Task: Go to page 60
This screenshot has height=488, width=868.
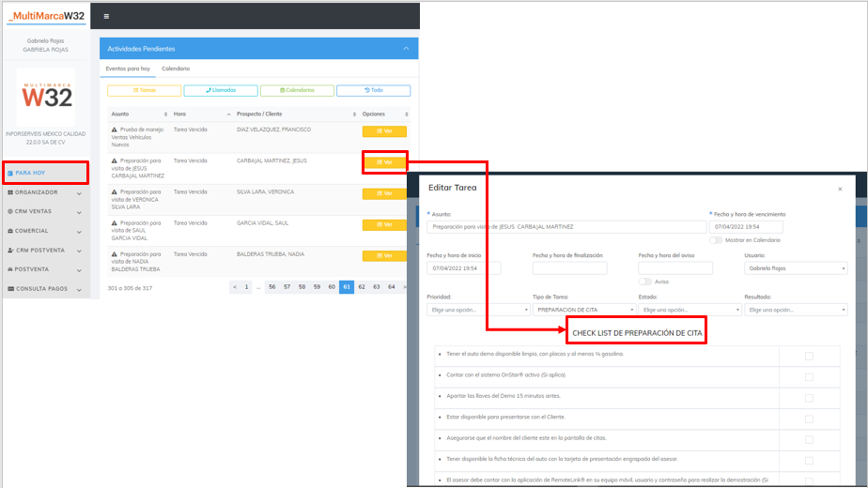Action: pos(332,287)
